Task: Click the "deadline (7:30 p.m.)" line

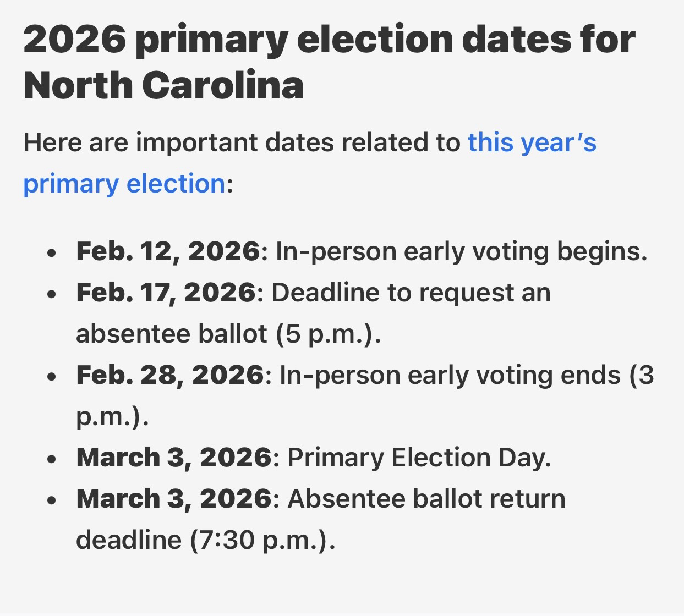Action: [205, 540]
